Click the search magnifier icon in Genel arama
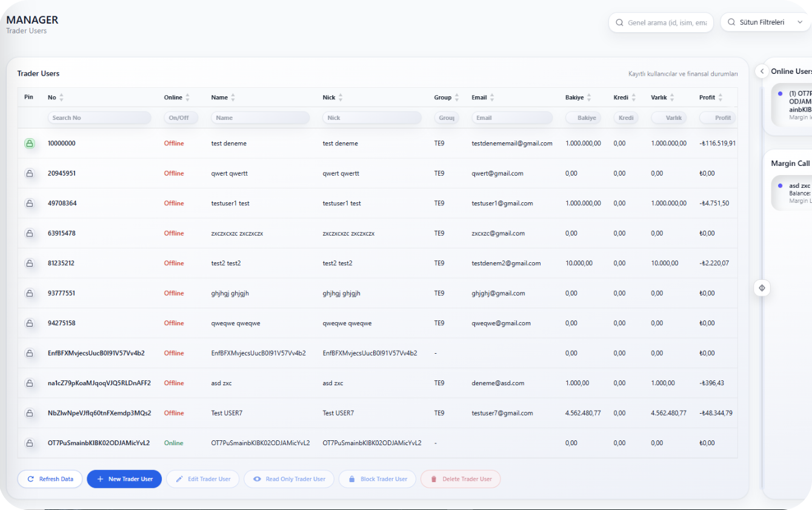This screenshot has width=812, height=510. (x=619, y=22)
